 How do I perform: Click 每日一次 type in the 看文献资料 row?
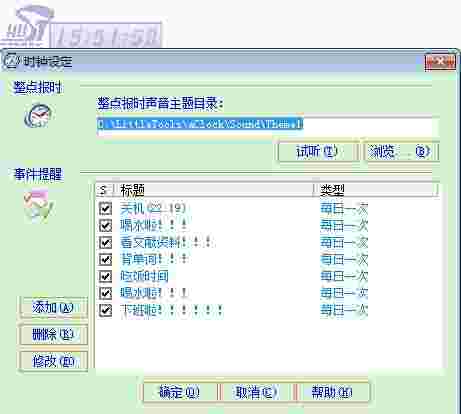coord(344,242)
